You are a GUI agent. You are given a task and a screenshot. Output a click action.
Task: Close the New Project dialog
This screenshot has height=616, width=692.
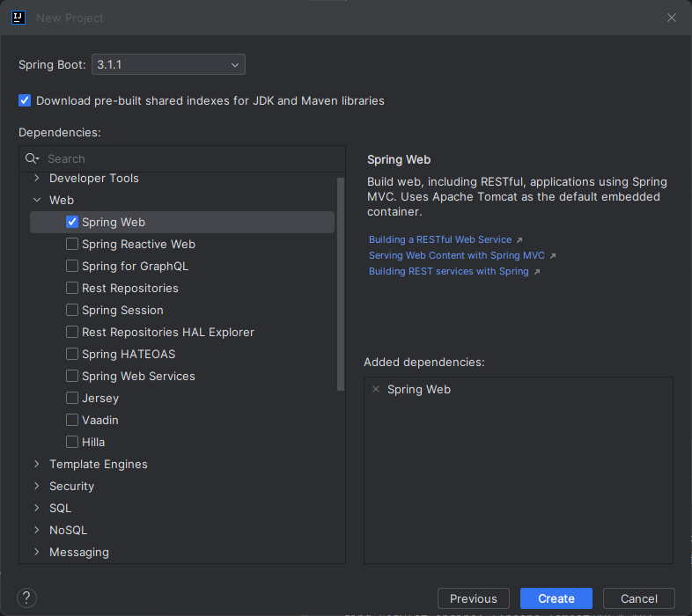tap(671, 18)
